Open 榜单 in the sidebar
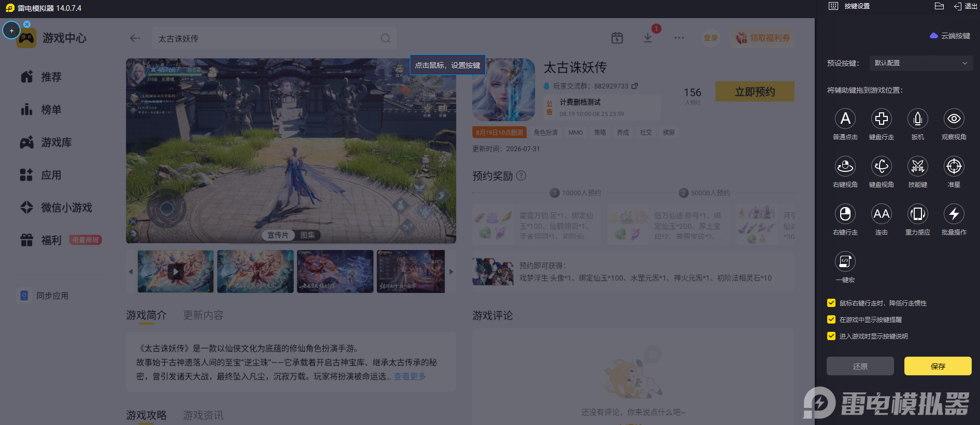The height and width of the screenshot is (425, 980). click(41, 110)
